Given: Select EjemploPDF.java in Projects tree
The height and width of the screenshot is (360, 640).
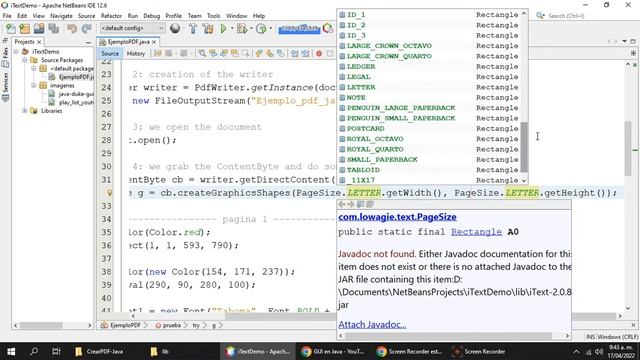Looking at the screenshot, I should coord(71,77).
